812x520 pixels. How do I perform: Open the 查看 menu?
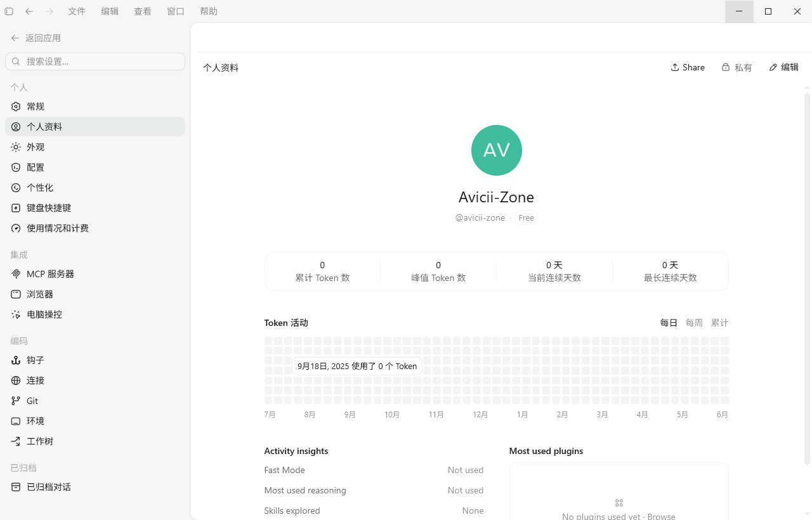point(143,11)
